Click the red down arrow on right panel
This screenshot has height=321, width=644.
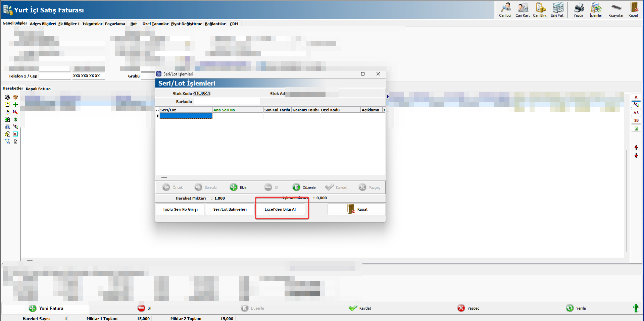[636, 156]
